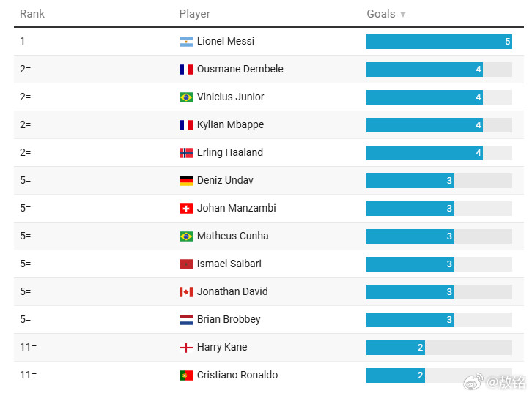This screenshot has width=532, height=396.
Task: Open the Lionel Messi player name
Action: coord(226,41)
